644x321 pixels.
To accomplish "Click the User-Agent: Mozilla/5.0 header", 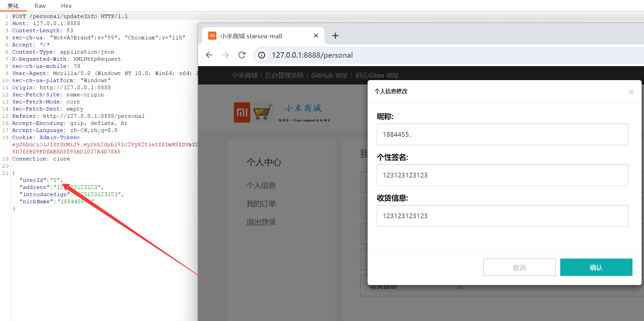I will pos(105,73).
